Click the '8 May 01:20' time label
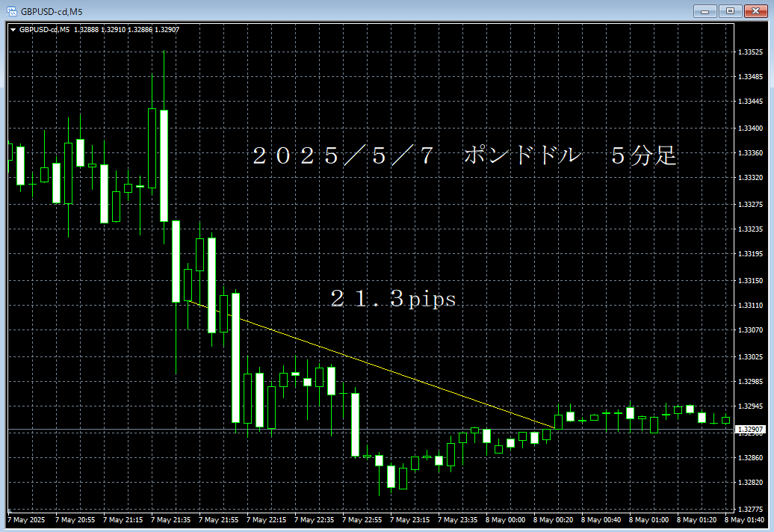774x532 pixels. pos(696,519)
